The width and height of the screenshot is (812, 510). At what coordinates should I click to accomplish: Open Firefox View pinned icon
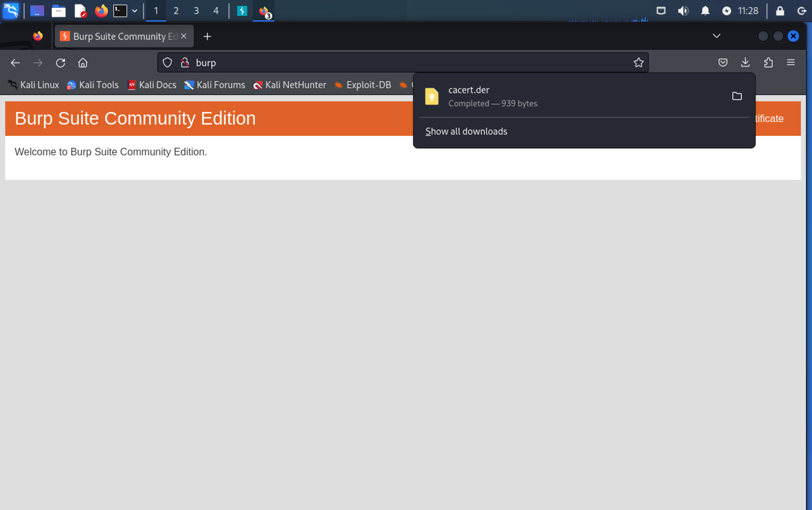click(38, 36)
